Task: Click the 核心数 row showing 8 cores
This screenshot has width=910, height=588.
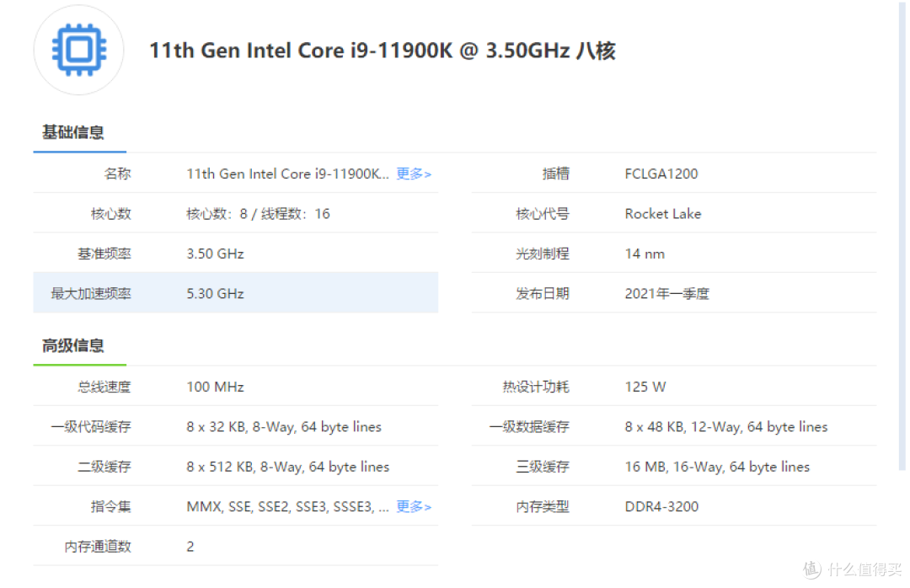Action: click(x=257, y=213)
